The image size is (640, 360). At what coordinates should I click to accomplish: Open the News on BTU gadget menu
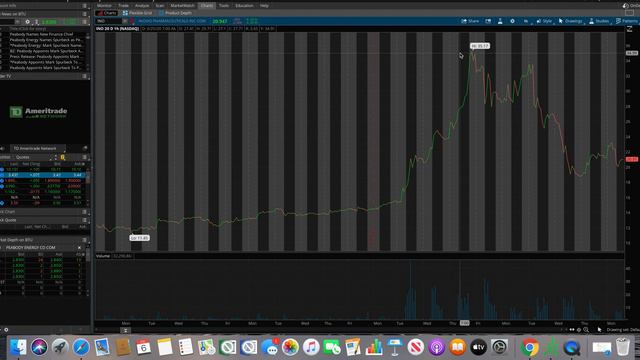(84, 14)
